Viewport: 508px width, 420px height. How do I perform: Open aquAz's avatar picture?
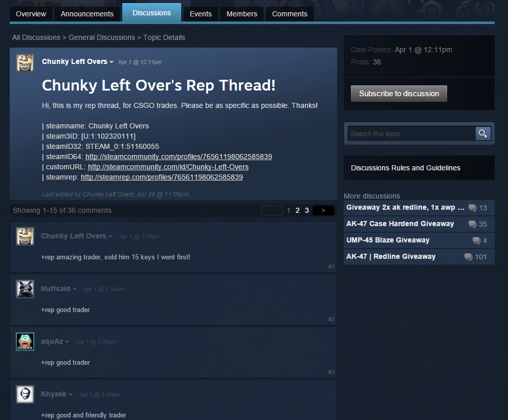[25, 342]
